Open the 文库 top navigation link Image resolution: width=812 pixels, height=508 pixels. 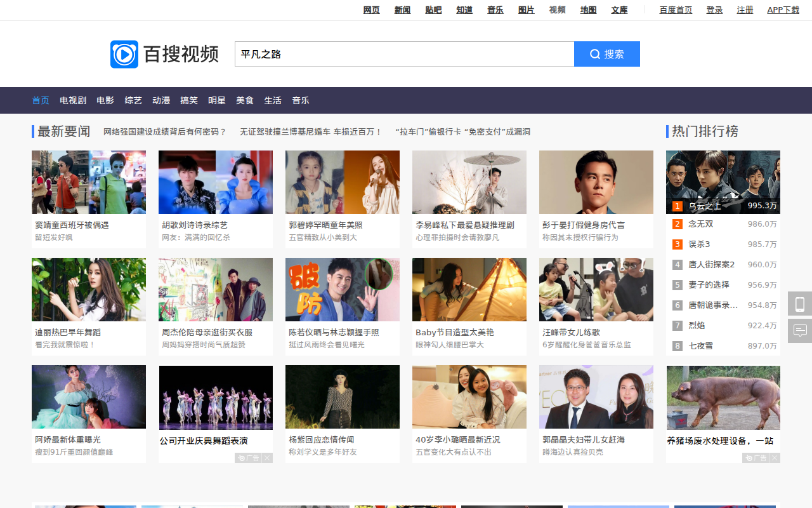620,10
